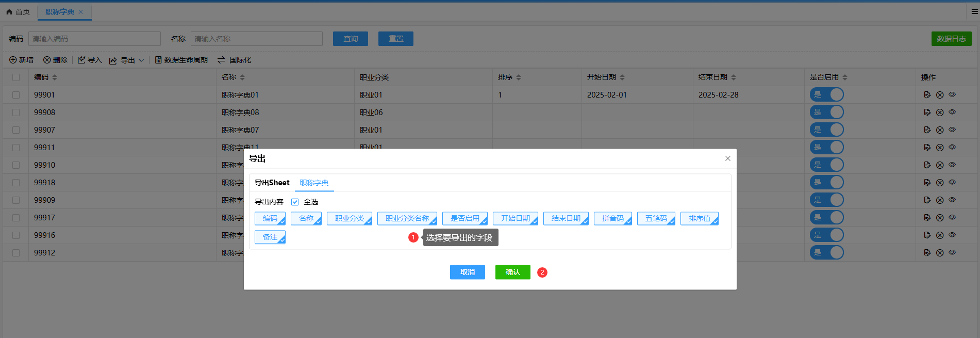
Task: Click the hamburger menu icon at top right
Action: click(x=974, y=11)
